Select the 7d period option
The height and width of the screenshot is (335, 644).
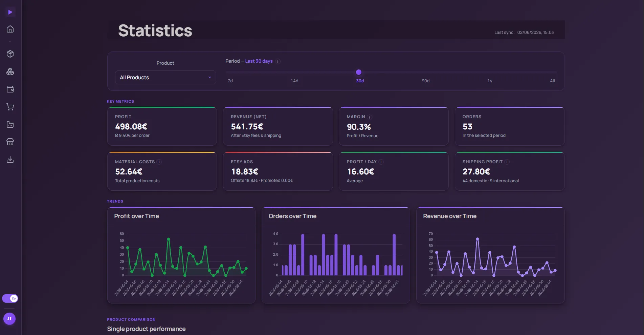click(x=230, y=81)
